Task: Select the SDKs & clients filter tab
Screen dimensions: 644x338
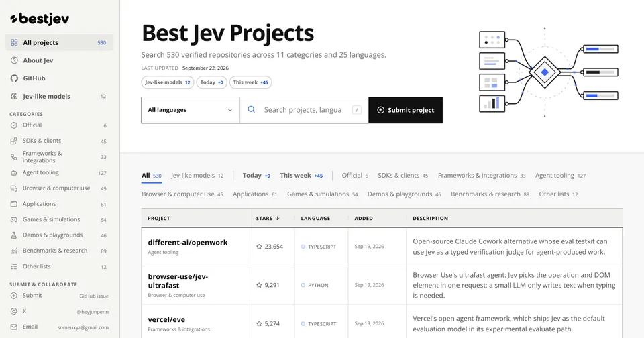Action: click(x=403, y=175)
